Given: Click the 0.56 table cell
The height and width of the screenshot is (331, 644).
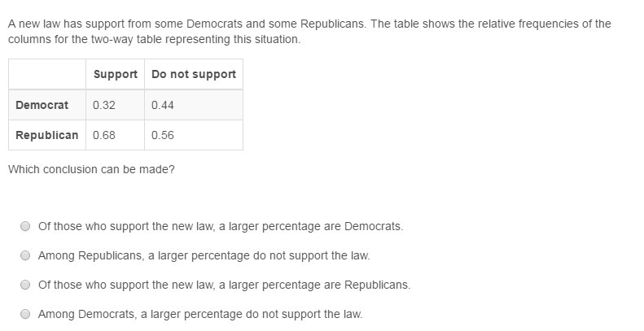Looking at the screenshot, I should click(x=194, y=135).
